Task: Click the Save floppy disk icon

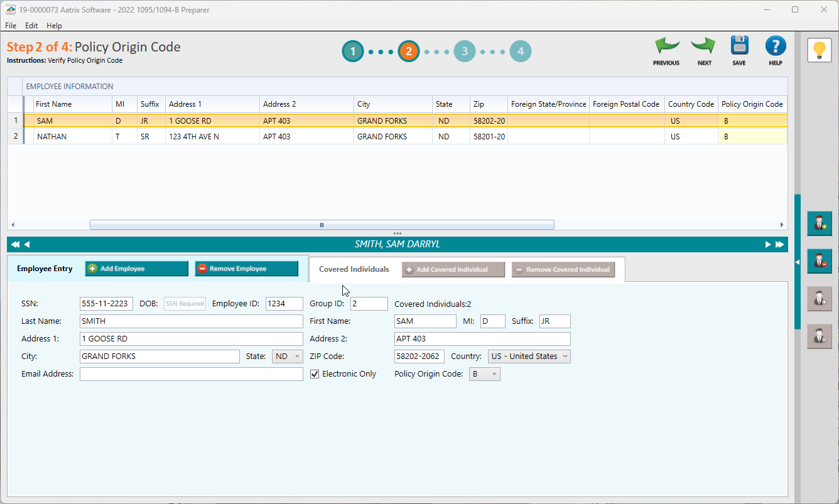Action: point(739,46)
